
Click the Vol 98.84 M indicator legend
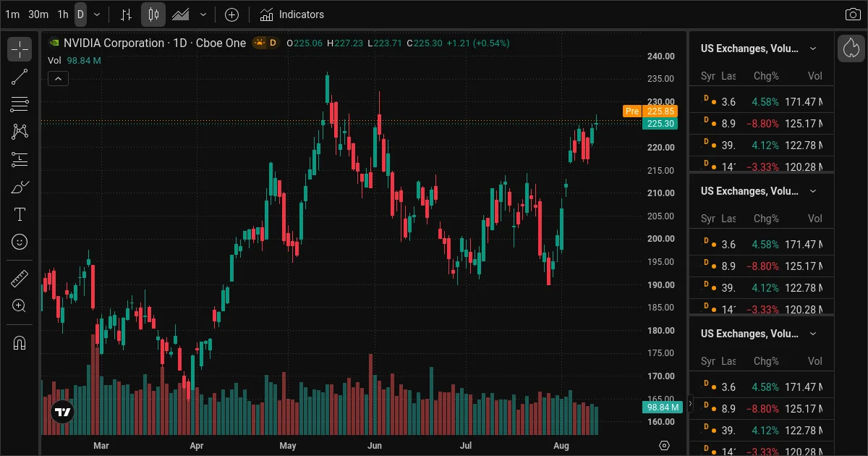tap(75, 61)
